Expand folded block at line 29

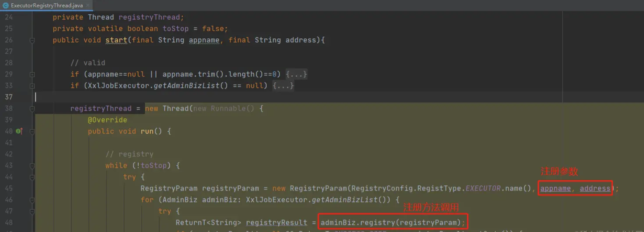[x=32, y=74]
